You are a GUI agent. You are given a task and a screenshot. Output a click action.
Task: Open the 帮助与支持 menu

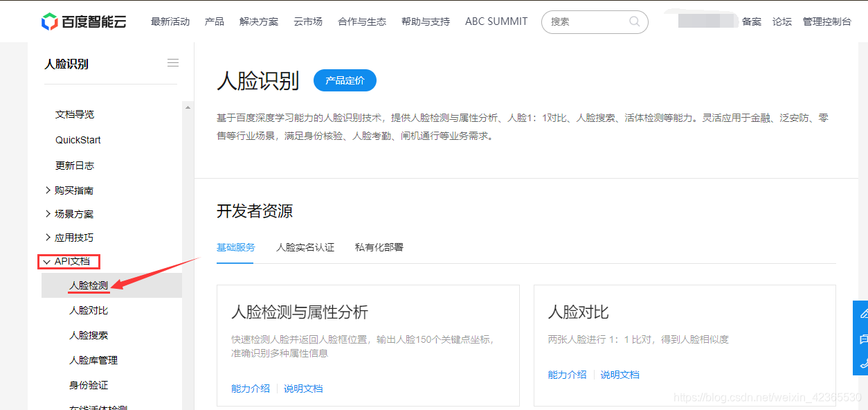tap(425, 21)
